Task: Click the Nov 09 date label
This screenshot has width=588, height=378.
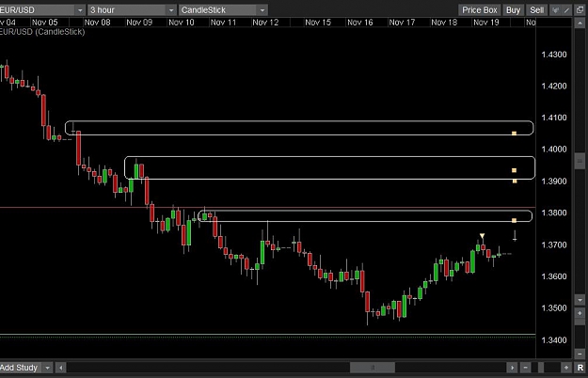Action: [x=139, y=23]
